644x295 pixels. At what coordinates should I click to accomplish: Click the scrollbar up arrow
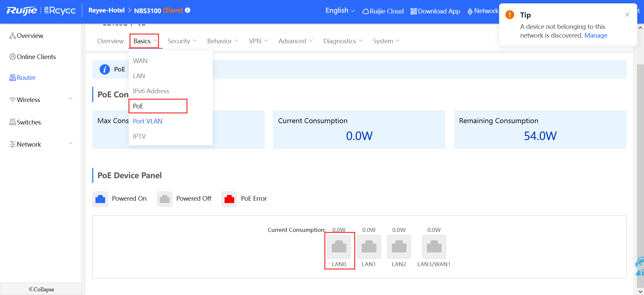(x=640, y=28)
